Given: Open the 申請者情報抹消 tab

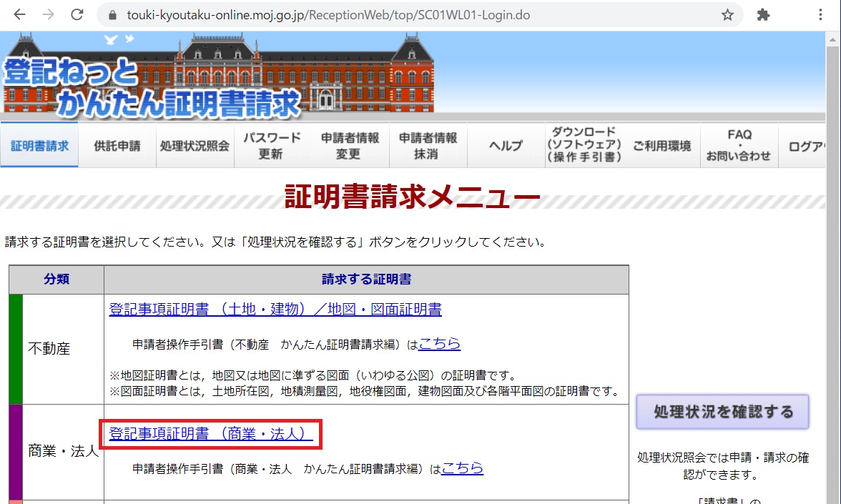Looking at the screenshot, I should pos(428,146).
